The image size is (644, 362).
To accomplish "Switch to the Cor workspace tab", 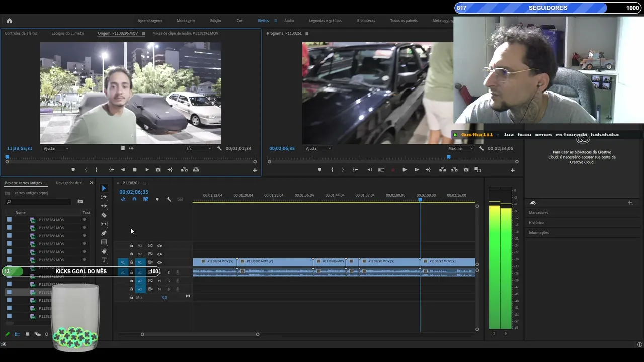I will click(239, 21).
